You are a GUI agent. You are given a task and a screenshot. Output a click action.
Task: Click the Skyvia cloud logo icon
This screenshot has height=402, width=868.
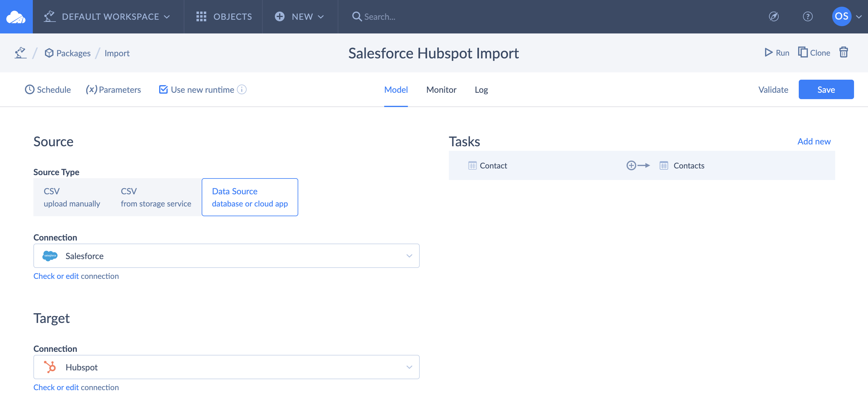pos(16,16)
